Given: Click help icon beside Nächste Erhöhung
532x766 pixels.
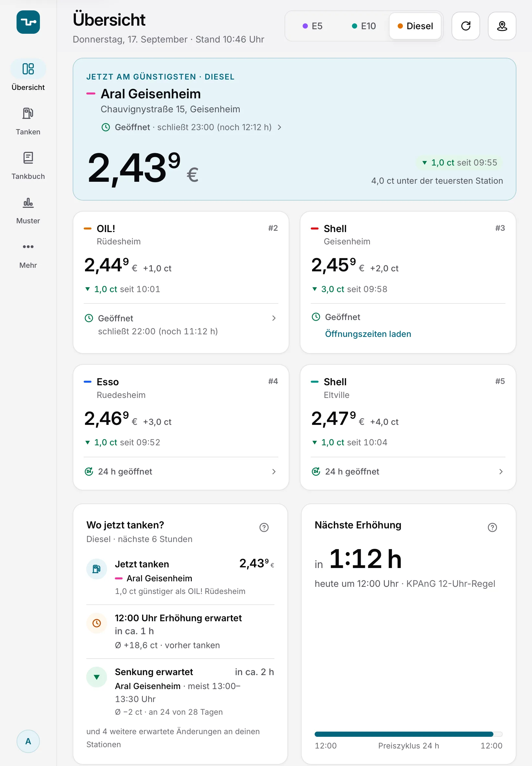Looking at the screenshot, I should [x=492, y=527].
